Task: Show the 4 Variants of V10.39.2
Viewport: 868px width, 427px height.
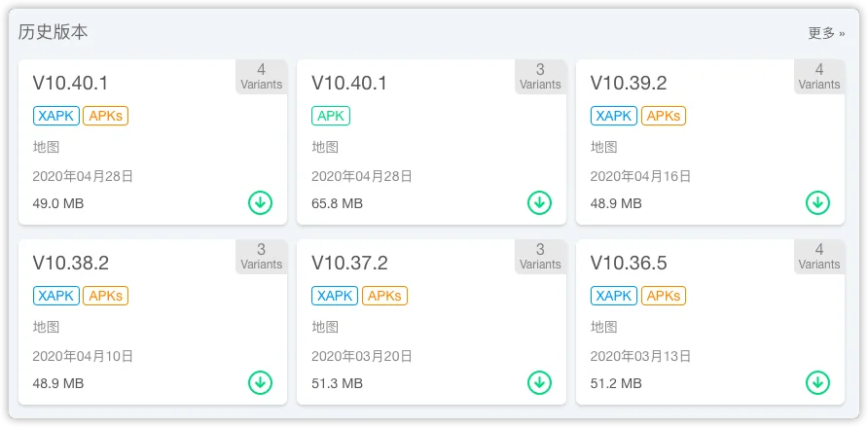Action: [x=819, y=77]
